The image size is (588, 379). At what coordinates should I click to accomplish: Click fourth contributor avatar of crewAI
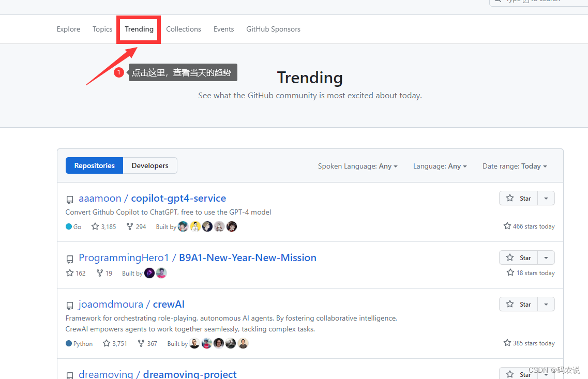click(231, 343)
